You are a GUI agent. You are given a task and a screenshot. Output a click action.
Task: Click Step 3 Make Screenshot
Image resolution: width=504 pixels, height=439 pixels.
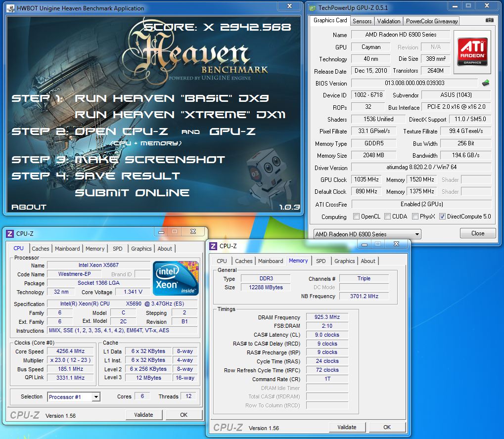(x=118, y=160)
